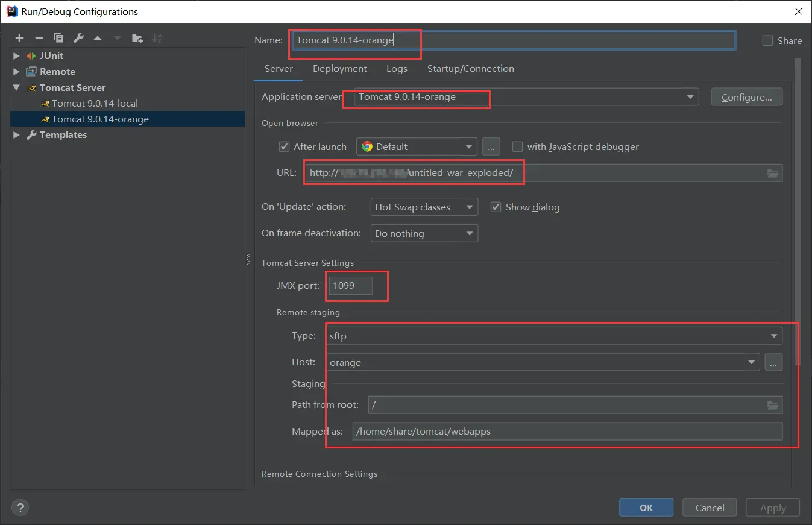Switch to the Logs tab

397,69
